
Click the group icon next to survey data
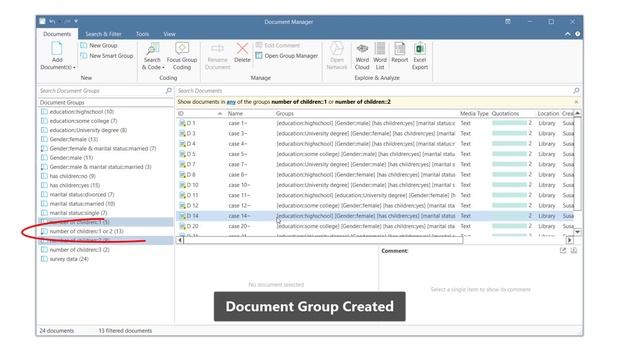coord(44,259)
